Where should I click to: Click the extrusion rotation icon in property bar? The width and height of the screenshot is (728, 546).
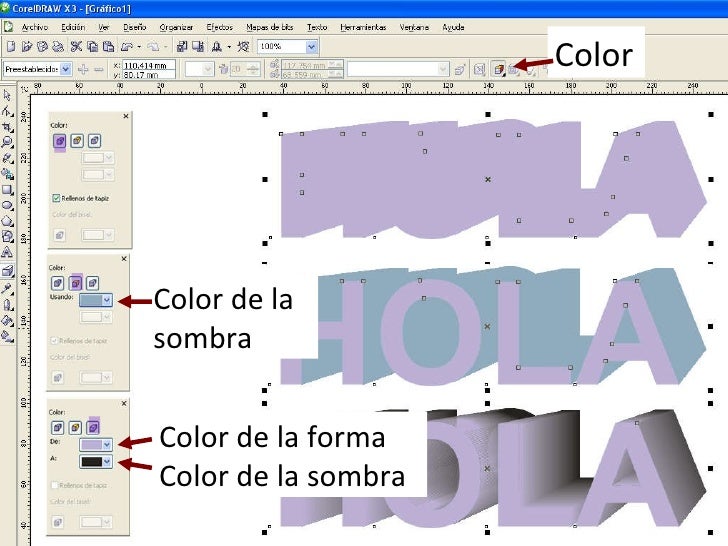tap(480, 70)
